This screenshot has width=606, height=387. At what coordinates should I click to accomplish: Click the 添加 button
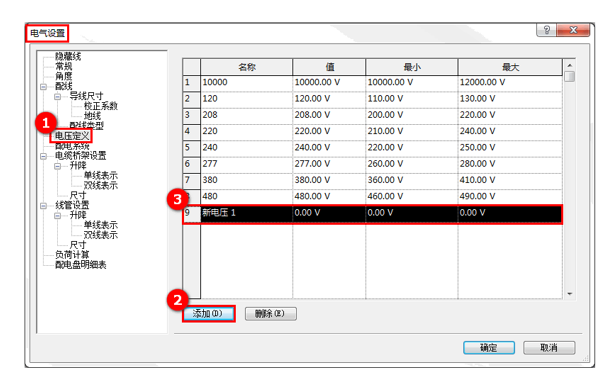click(208, 314)
